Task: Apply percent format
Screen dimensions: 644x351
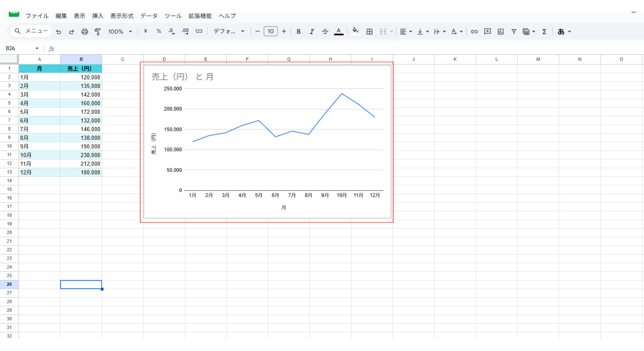Action: 159,31
